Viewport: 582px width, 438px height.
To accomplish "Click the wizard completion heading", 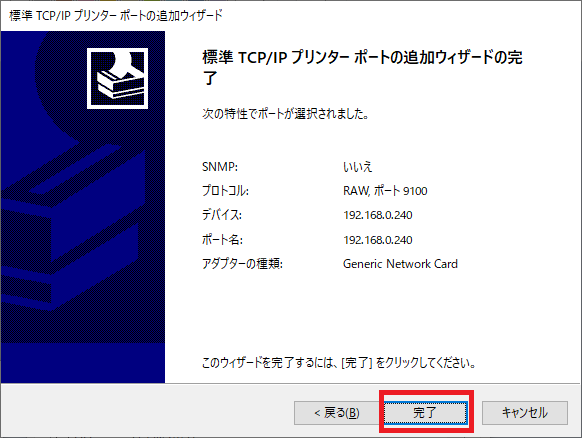I will click(362, 67).
